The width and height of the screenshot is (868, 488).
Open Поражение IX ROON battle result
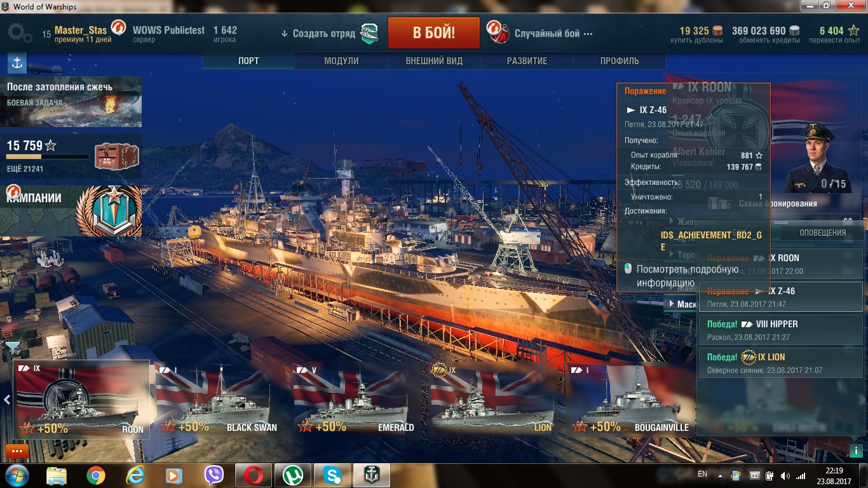pos(781,264)
